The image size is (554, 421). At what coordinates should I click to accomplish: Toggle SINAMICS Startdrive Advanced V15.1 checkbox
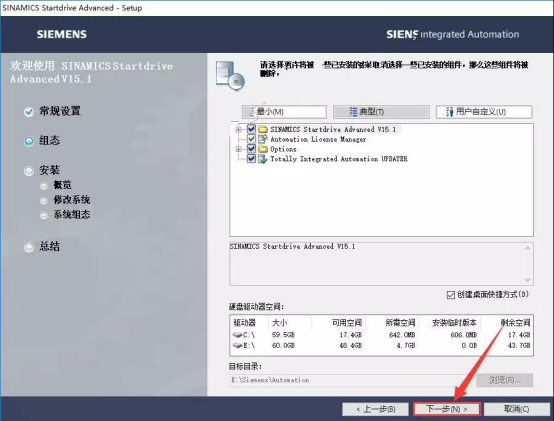(251, 129)
